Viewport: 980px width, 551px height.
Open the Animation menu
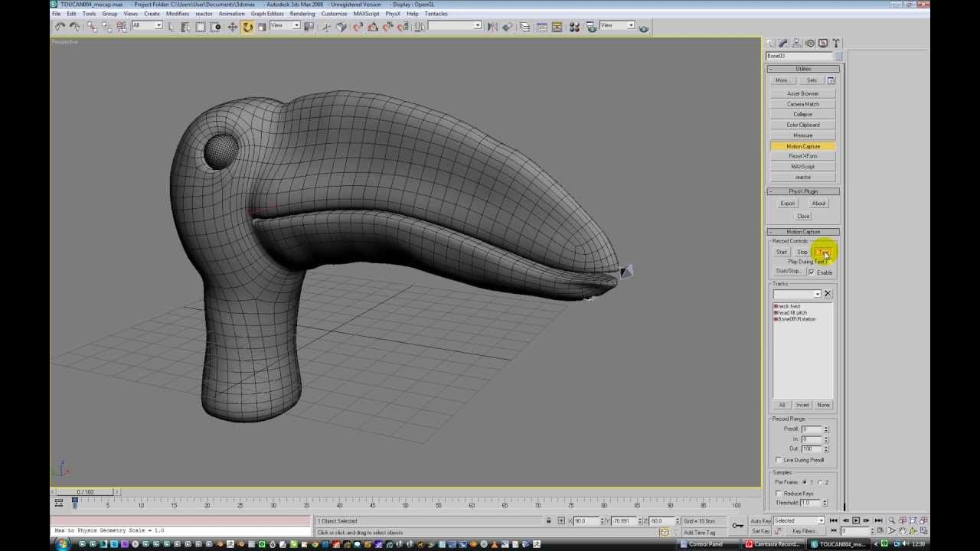[x=231, y=14]
